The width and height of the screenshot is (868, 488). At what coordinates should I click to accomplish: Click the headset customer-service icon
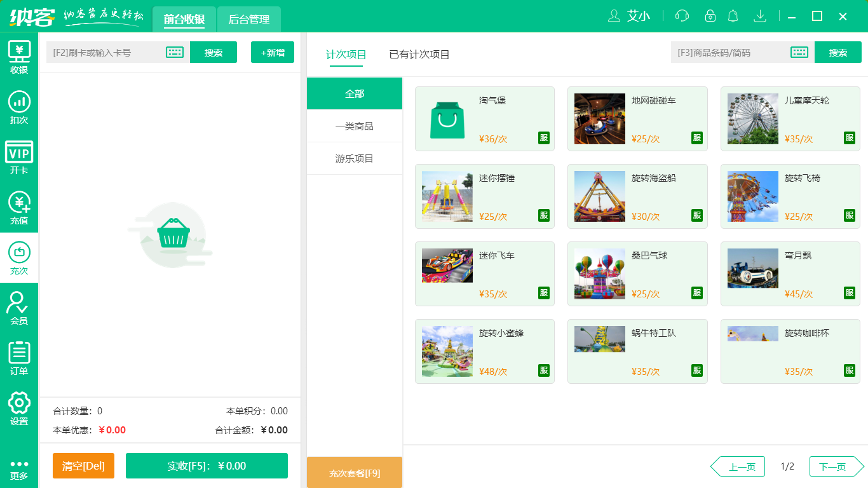click(x=681, y=16)
